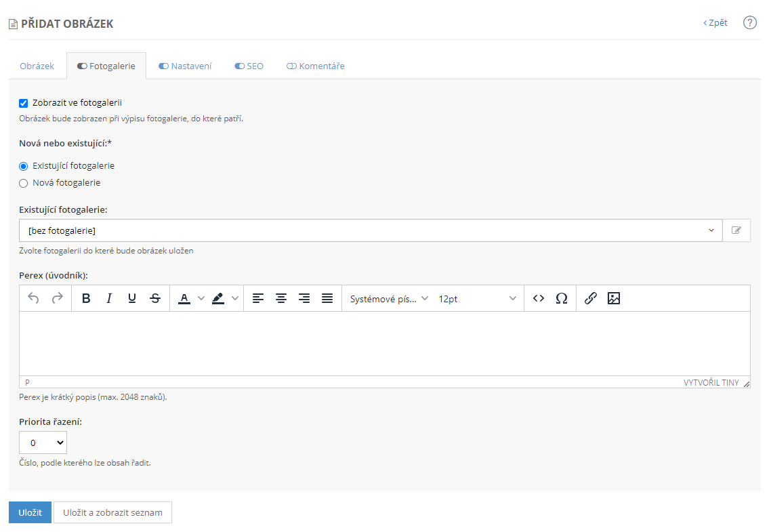Go back via Zpět link
The image size is (771, 532).
(x=715, y=23)
